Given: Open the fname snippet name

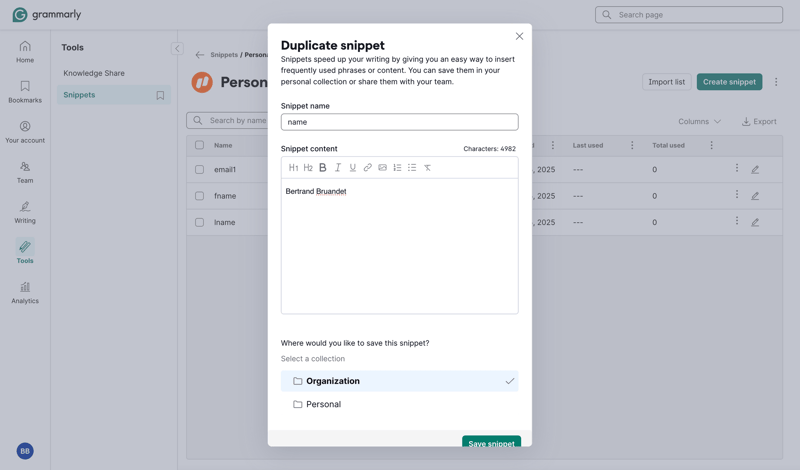Looking at the screenshot, I should point(225,196).
